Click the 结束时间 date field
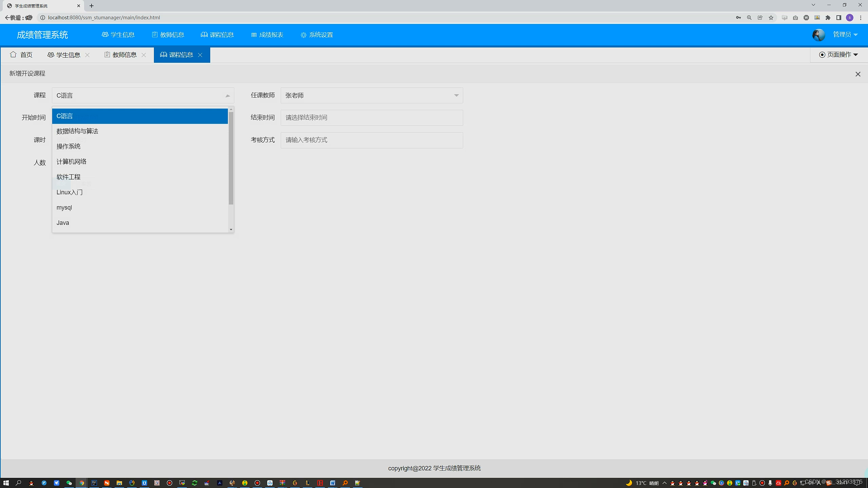868x488 pixels. pos(372,118)
